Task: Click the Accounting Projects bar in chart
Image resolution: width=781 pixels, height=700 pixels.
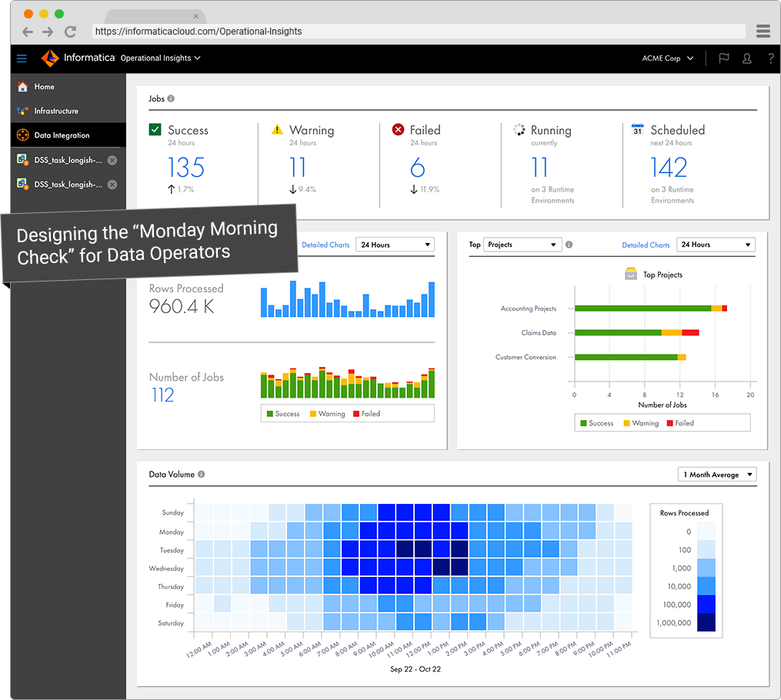Action: 650,308
